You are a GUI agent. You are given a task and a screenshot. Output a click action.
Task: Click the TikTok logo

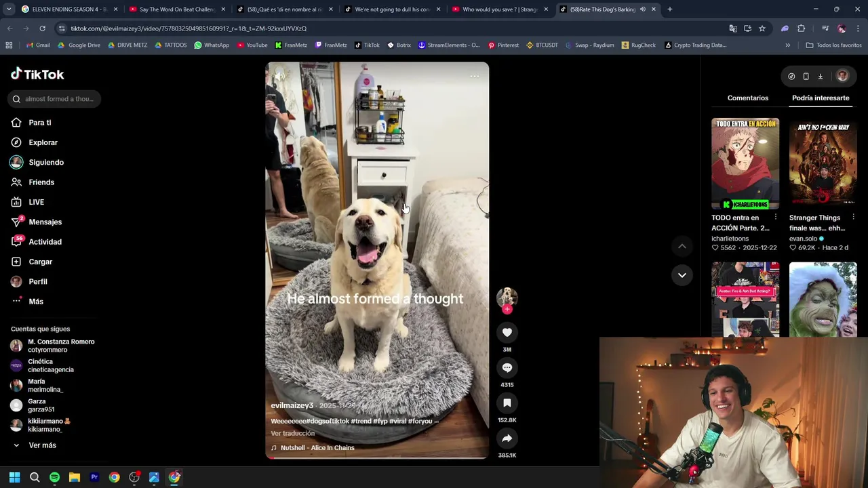(x=37, y=74)
